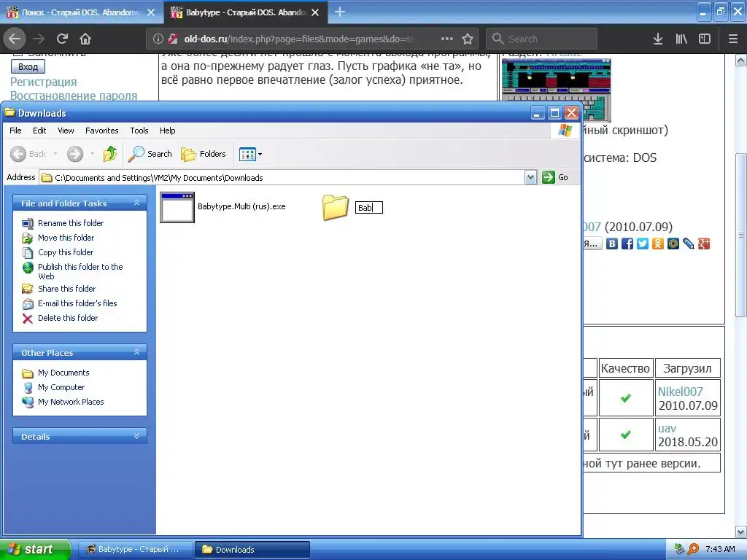
Task: Click Copy this folder
Action: pos(65,252)
